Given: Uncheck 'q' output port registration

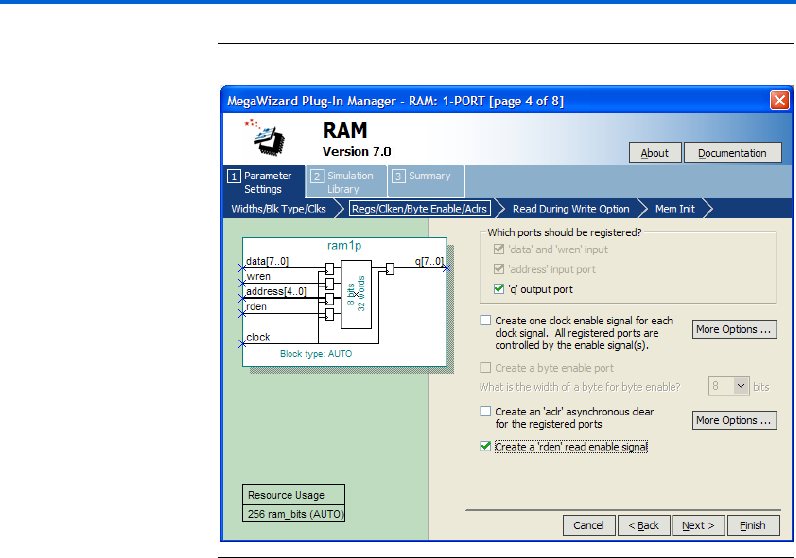Looking at the screenshot, I should 499,289.
